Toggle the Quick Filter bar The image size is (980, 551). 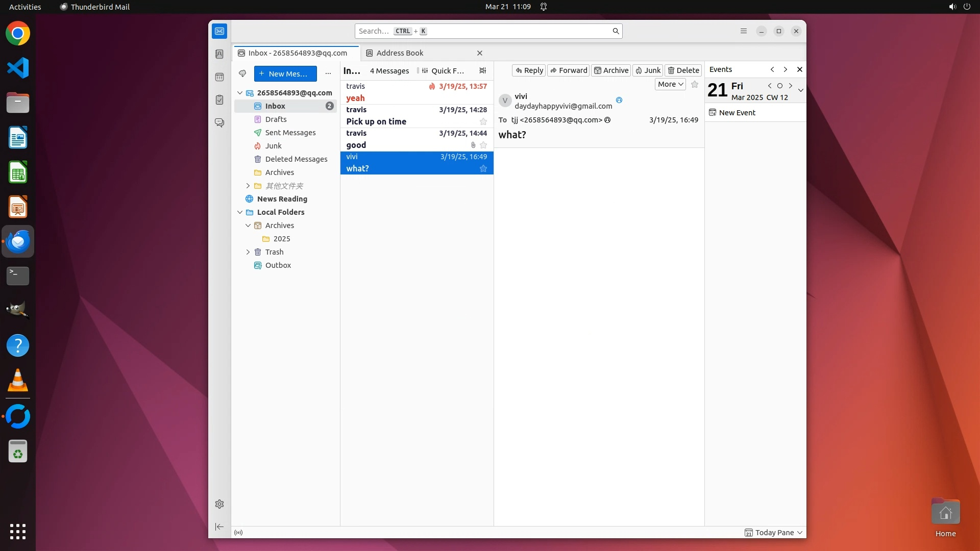[x=442, y=71]
